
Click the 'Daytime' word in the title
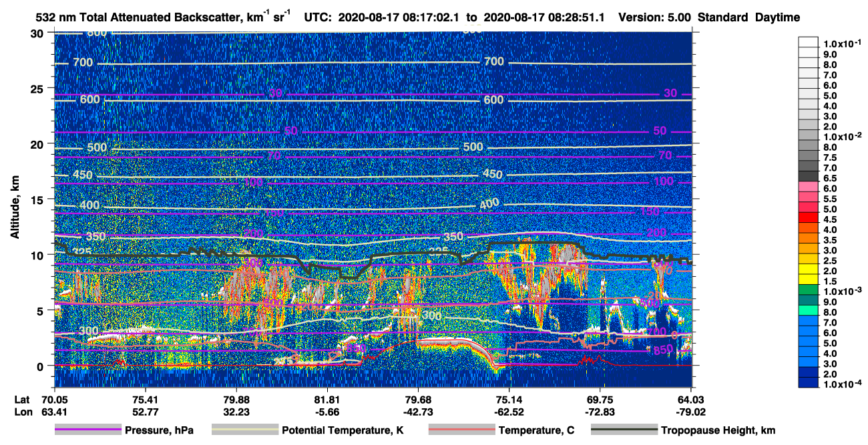(x=777, y=17)
